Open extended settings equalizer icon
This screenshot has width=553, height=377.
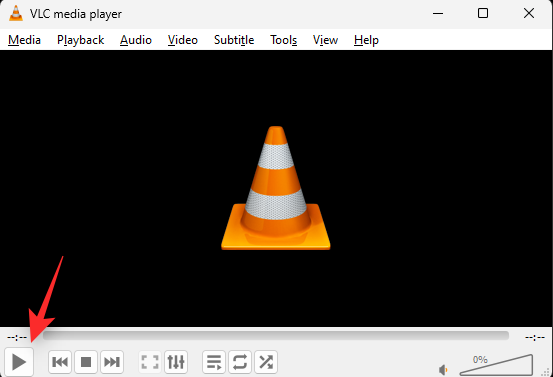coord(176,362)
